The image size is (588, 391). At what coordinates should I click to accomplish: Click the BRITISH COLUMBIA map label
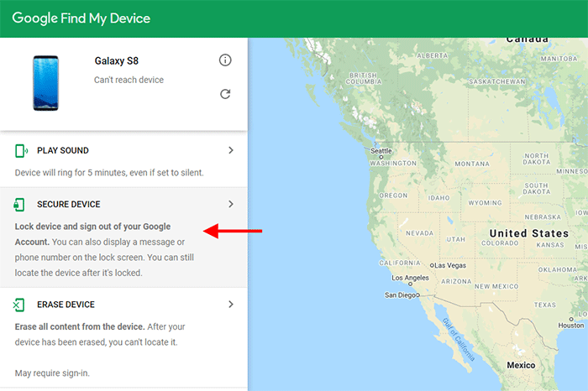tap(364, 79)
